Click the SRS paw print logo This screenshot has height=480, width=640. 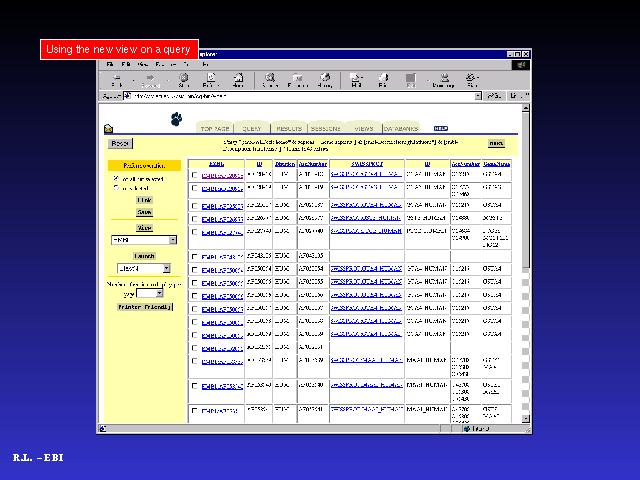pyautogui.click(x=176, y=121)
